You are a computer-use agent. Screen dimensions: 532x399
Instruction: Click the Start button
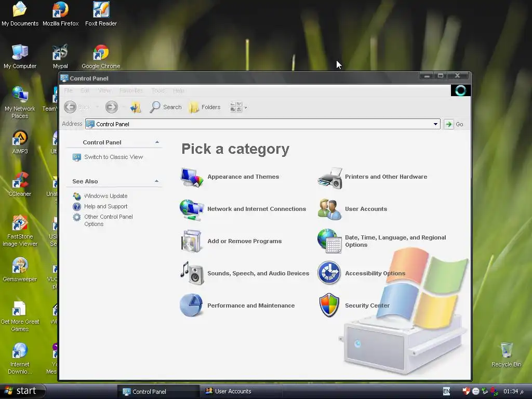(x=23, y=391)
